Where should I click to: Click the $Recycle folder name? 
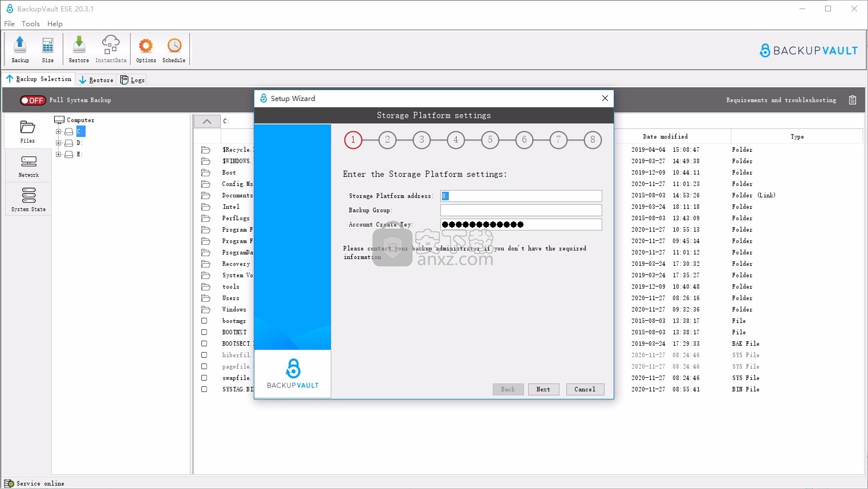click(x=237, y=149)
